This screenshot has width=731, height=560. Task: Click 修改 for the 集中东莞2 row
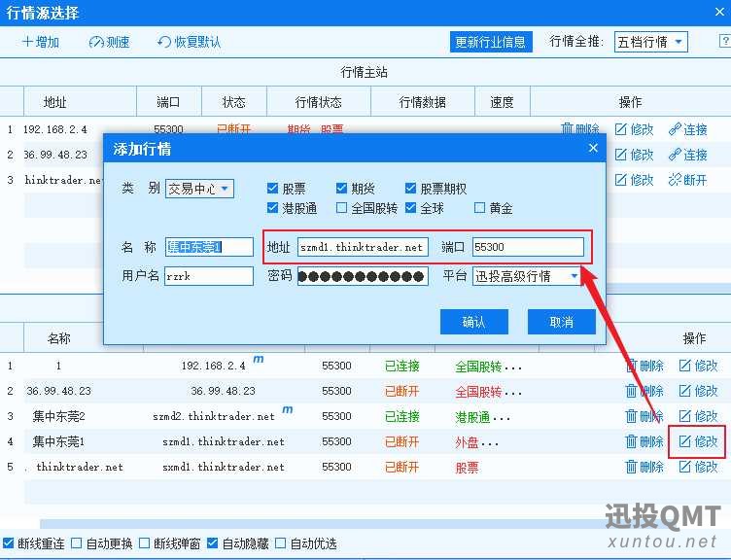[x=698, y=416]
